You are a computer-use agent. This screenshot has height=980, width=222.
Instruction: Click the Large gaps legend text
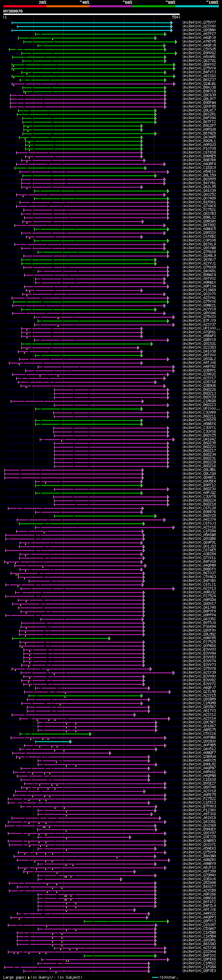43,977
